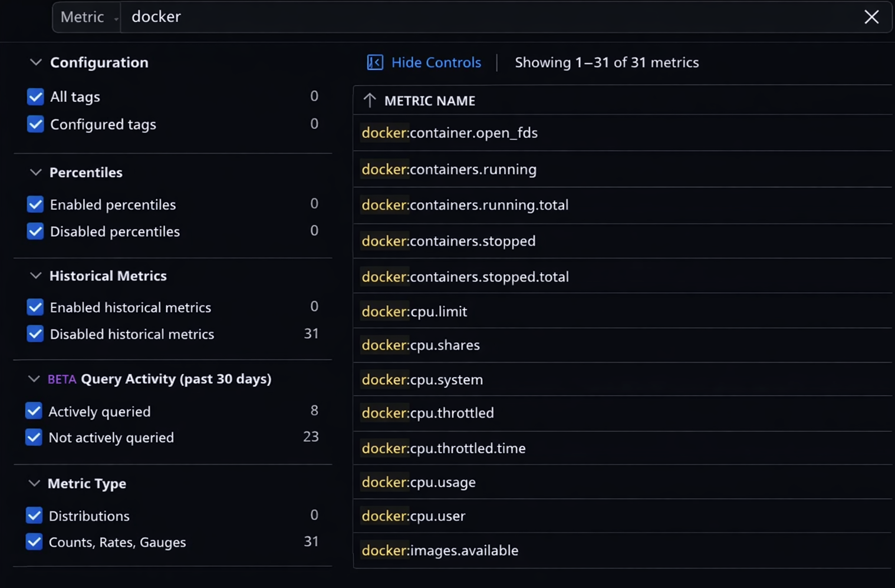This screenshot has height=588, width=895.
Task: Toggle the Actively queried checkbox
Action: (34, 411)
